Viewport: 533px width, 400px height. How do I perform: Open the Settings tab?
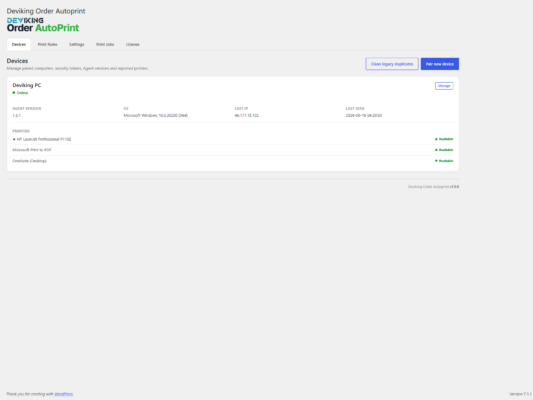pos(76,45)
